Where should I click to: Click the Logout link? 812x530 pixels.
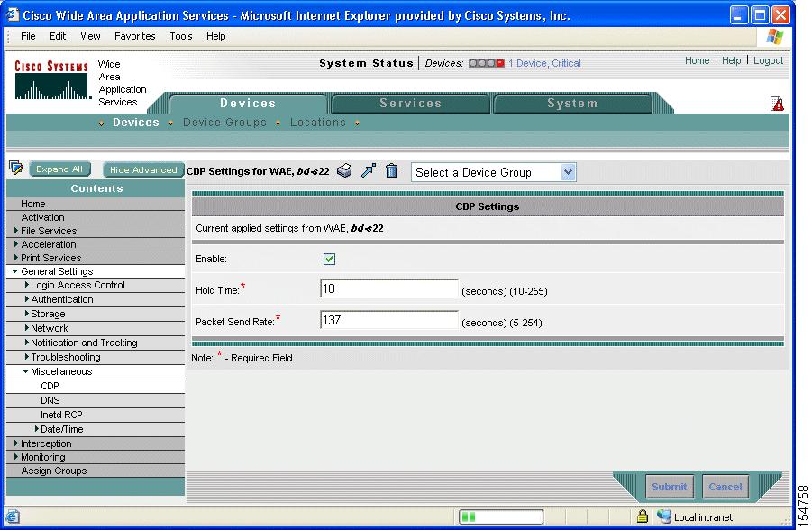(x=768, y=60)
